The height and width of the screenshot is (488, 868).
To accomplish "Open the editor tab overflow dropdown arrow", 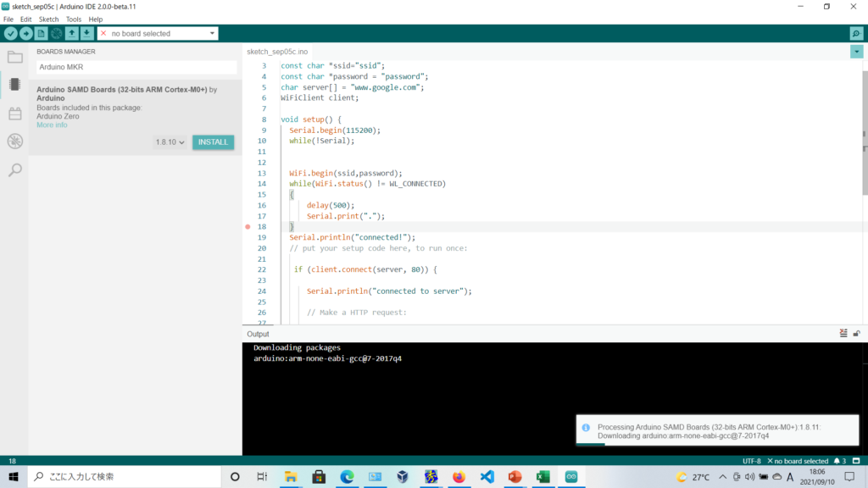I will point(856,52).
